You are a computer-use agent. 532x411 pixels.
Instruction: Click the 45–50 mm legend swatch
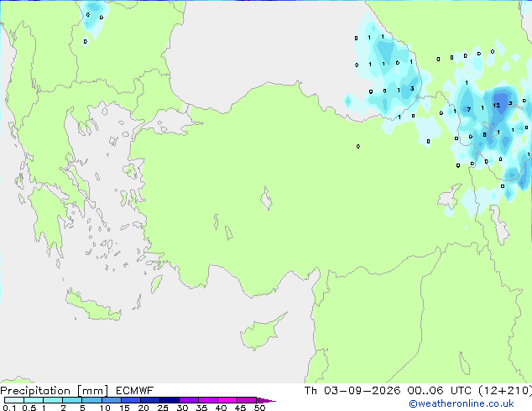[x=247, y=400]
